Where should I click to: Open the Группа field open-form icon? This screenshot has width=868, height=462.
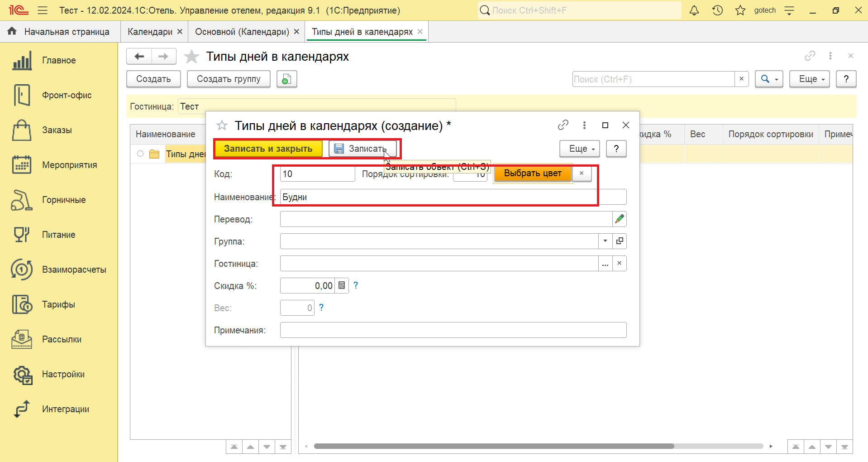(620, 241)
